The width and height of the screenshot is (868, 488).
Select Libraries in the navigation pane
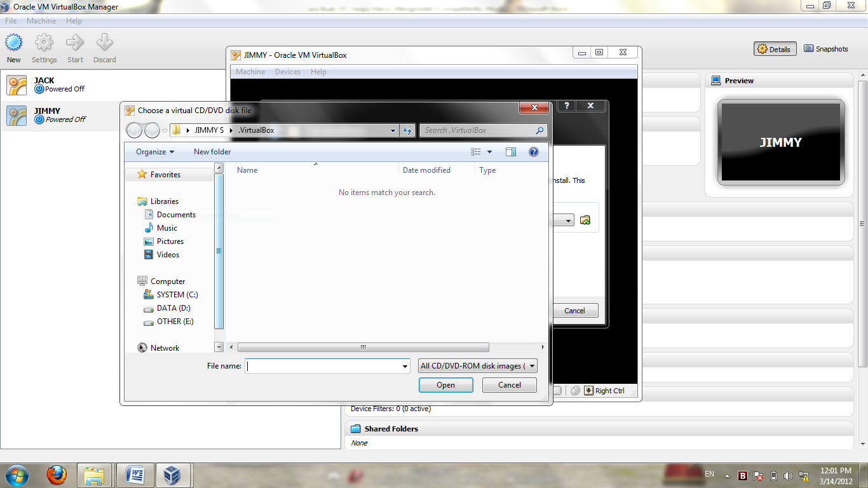(164, 201)
